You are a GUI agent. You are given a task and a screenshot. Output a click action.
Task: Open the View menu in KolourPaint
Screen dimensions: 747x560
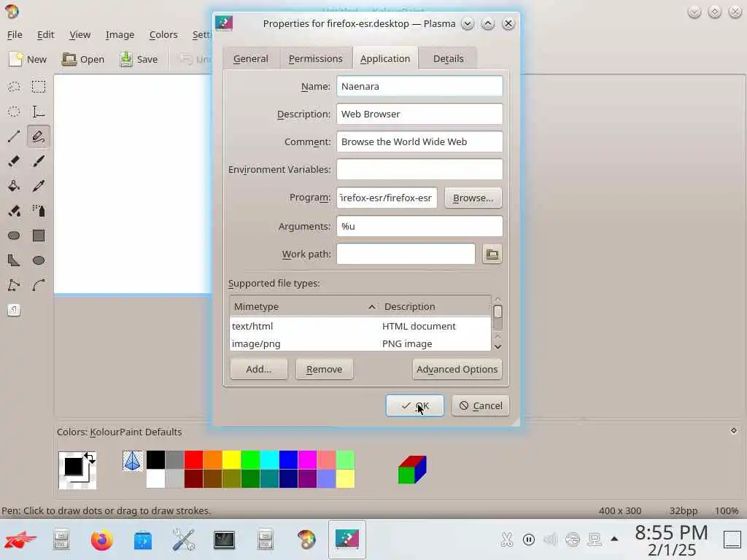click(x=80, y=35)
